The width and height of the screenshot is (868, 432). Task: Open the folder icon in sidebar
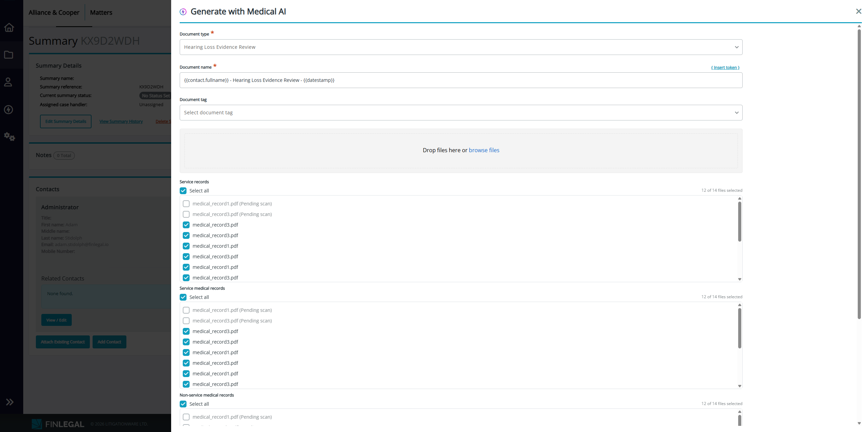point(9,55)
